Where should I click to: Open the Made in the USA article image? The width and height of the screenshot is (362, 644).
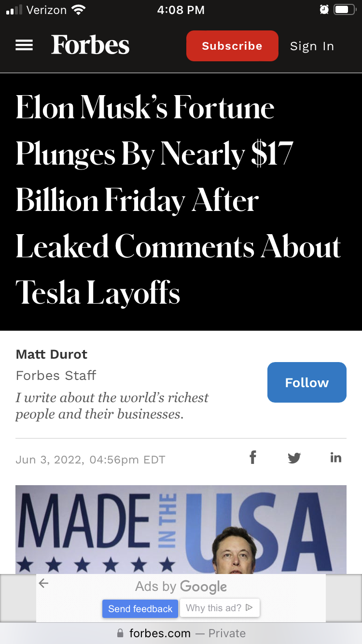(x=181, y=530)
